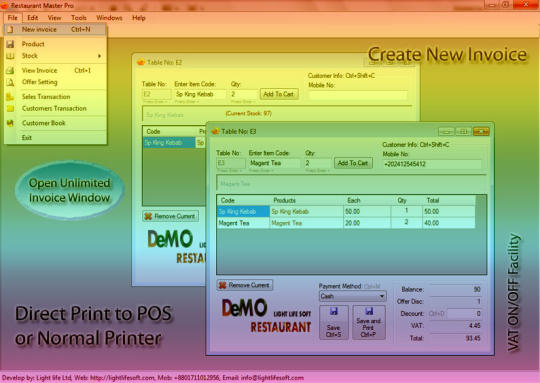Image resolution: width=540 pixels, height=383 pixels.
Task: Open Customer Book entry
Action: [x=55, y=123]
